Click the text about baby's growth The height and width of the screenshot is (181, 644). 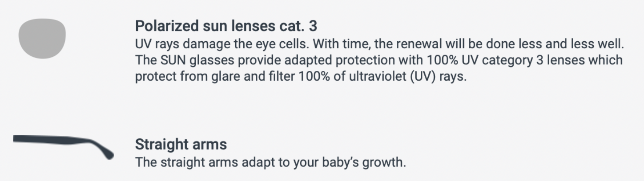tap(270, 162)
